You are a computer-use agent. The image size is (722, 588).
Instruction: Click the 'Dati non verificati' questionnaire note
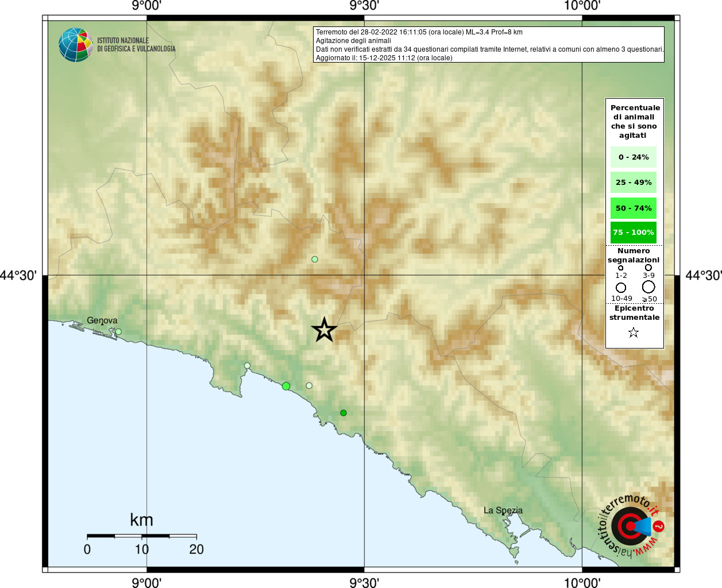click(x=490, y=49)
